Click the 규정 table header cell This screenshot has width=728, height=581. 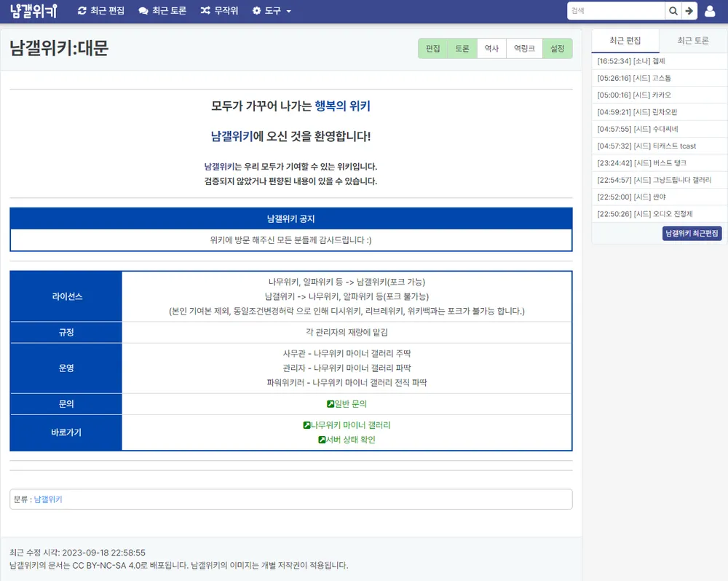point(66,333)
